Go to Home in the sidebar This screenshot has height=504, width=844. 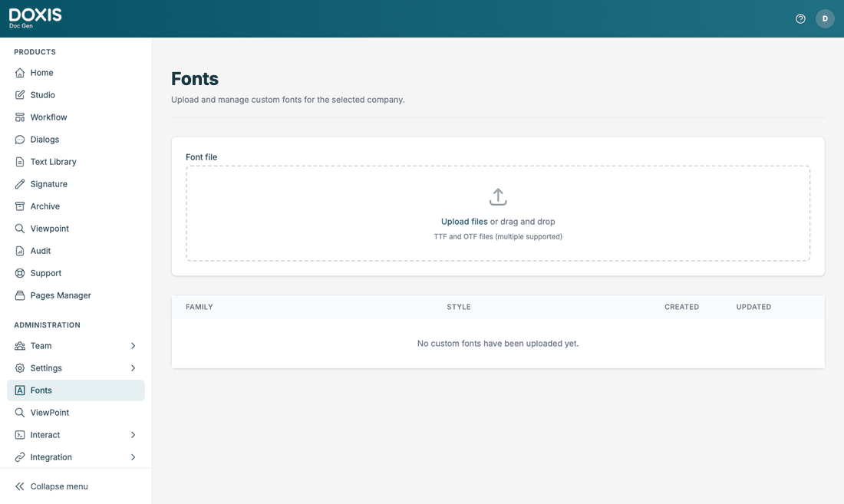click(x=76, y=73)
